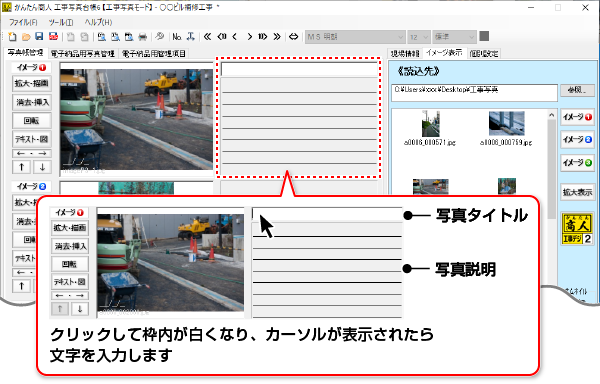Click 拡大・描画 button for image 1
This screenshot has height=384, width=600.
32,83
